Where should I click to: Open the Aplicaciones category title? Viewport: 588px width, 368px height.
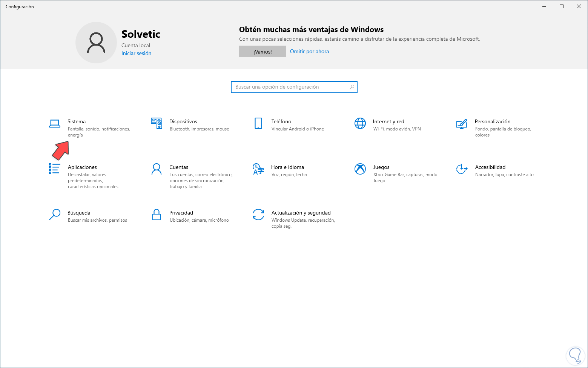[x=82, y=167]
